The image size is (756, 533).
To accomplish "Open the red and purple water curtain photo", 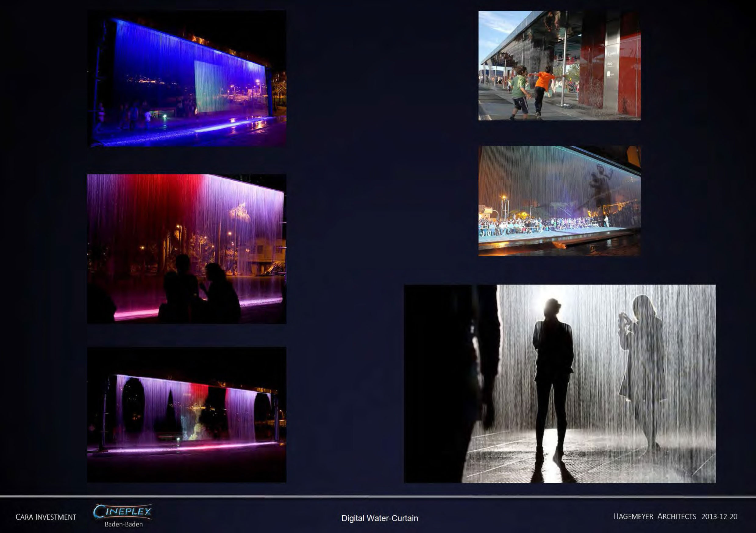I will click(x=187, y=249).
